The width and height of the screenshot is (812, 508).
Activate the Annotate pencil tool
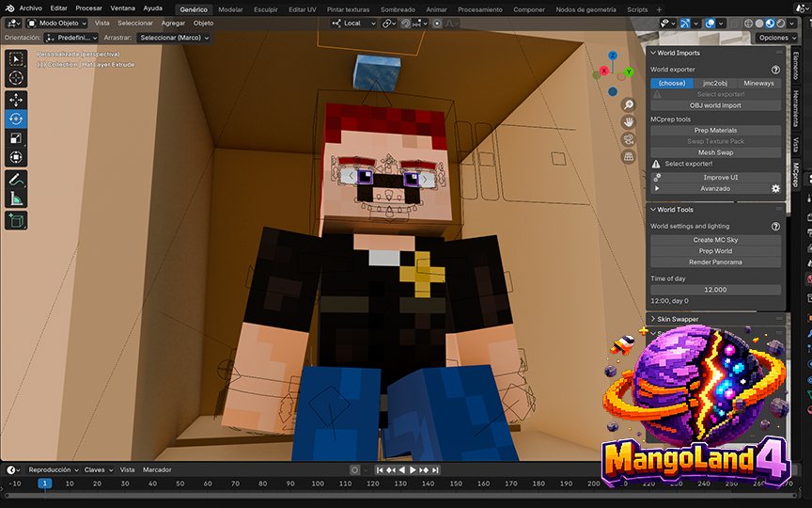point(16,180)
